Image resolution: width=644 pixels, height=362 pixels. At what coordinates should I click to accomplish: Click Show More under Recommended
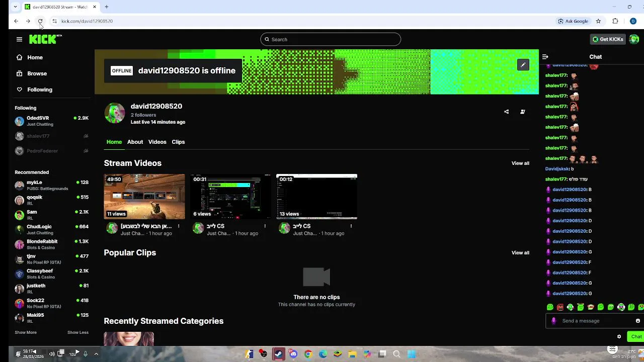26,332
